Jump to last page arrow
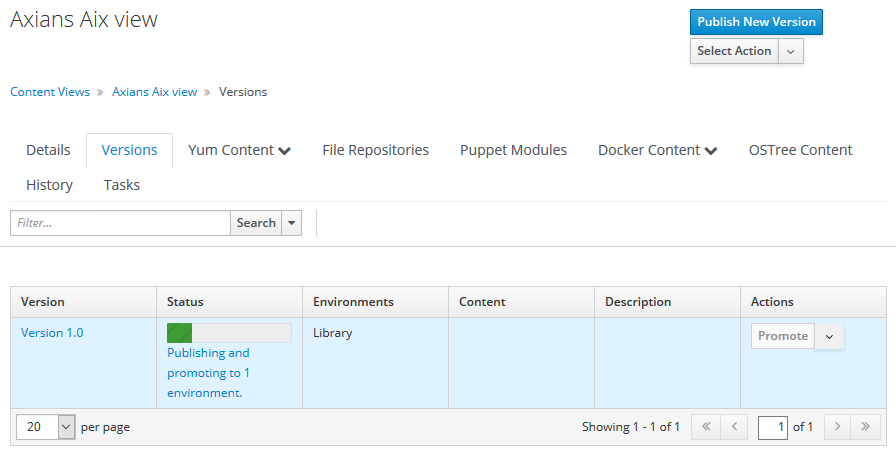The width and height of the screenshot is (896, 456). pos(866,427)
